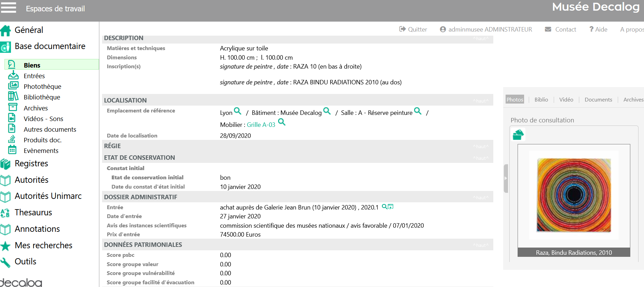The width and height of the screenshot is (644, 287).
Task: Click magnifier next to Réserve peinture
Action: point(418,111)
